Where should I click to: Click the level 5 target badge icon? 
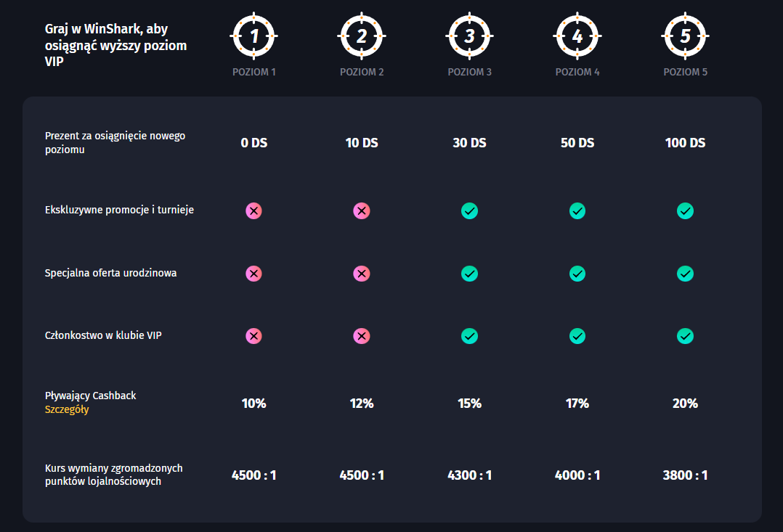(685, 36)
